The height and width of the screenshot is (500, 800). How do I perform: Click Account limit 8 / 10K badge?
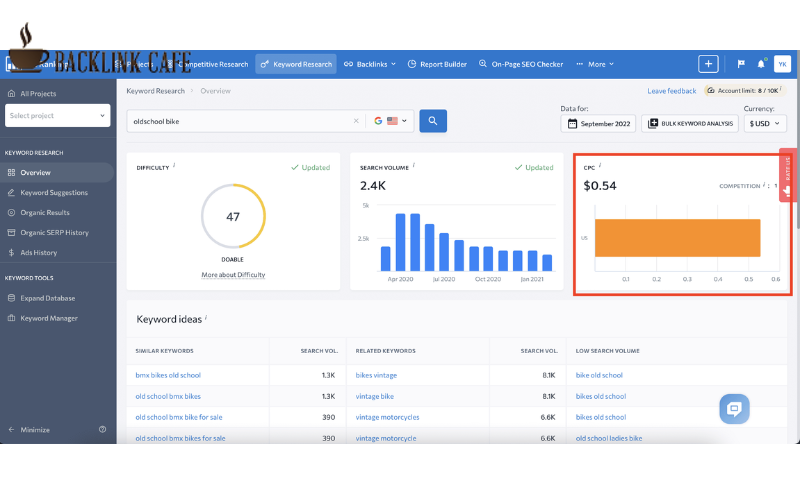click(745, 91)
